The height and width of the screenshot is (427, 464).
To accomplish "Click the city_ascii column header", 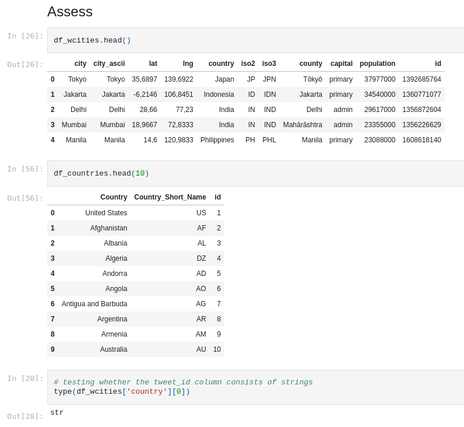I will click(x=109, y=64).
